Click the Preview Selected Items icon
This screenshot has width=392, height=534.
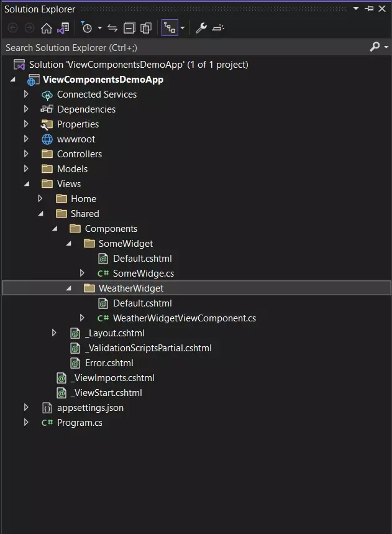pos(218,28)
